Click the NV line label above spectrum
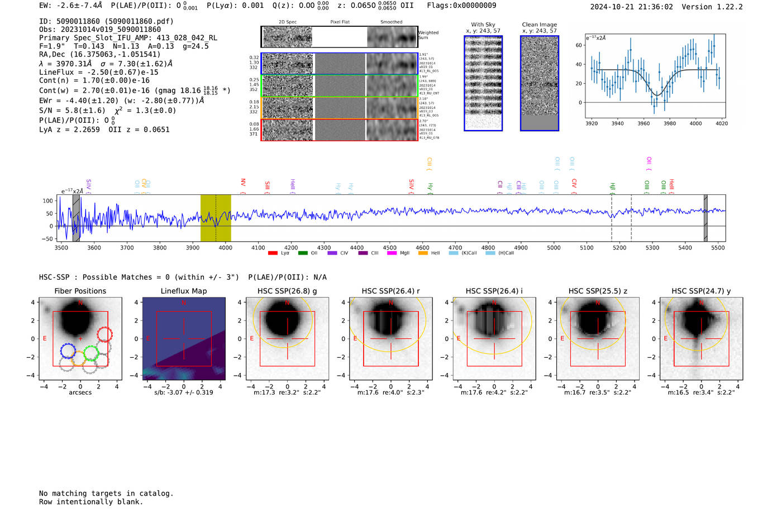The width and height of the screenshot is (782, 532). [x=243, y=185]
